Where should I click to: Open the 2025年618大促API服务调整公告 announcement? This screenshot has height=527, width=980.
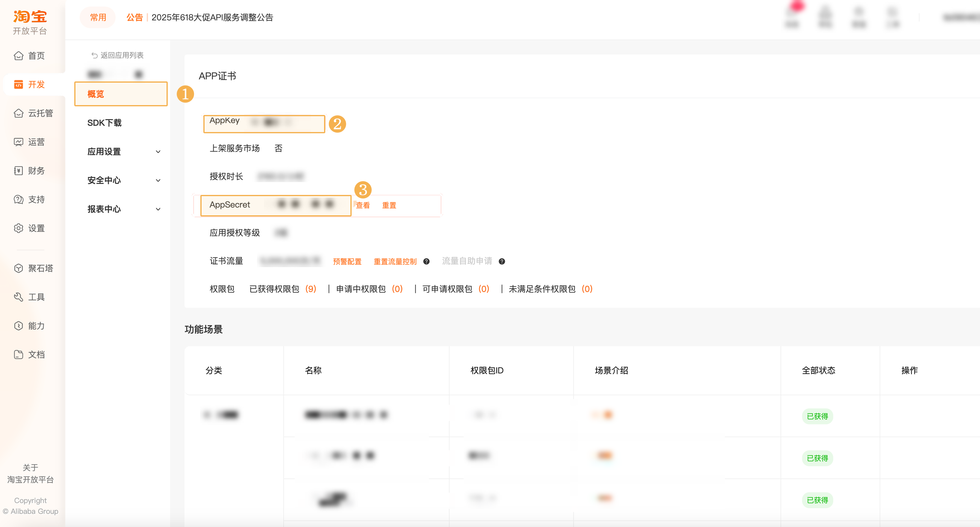(x=212, y=17)
